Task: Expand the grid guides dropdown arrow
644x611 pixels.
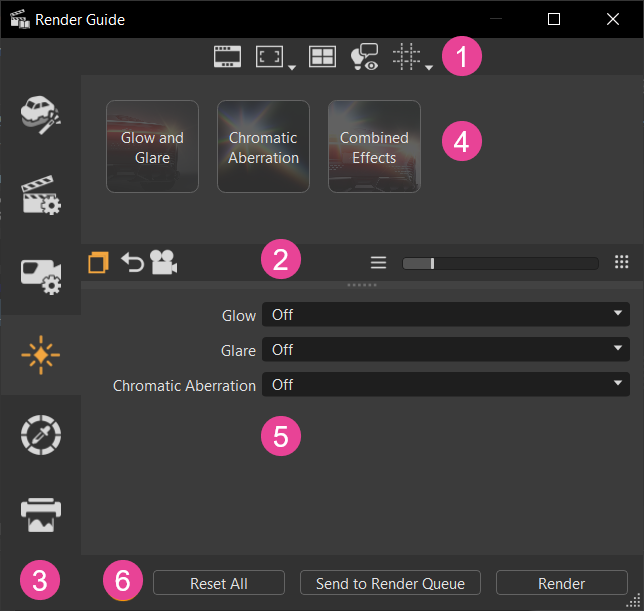Action: pyautogui.click(x=429, y=68)
